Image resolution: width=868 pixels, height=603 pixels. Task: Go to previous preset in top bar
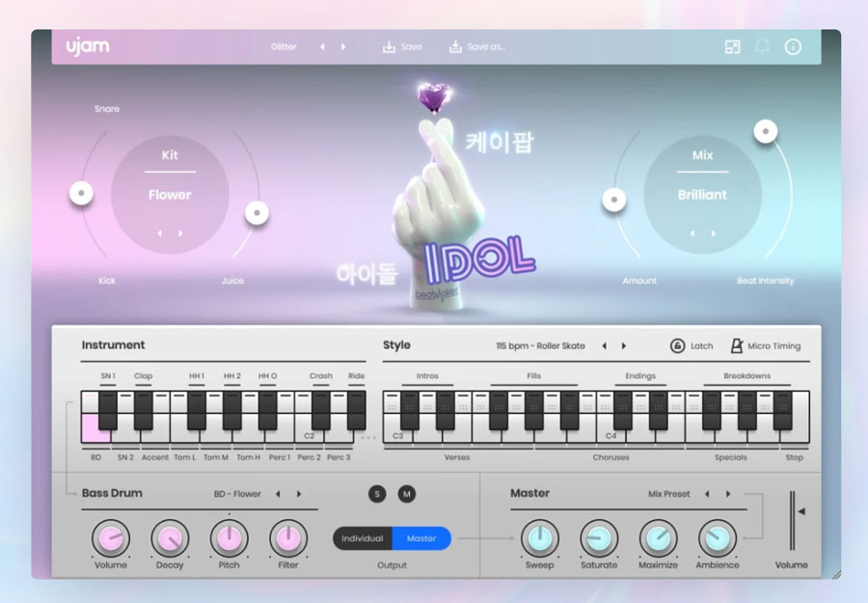(x=322, y=47)
